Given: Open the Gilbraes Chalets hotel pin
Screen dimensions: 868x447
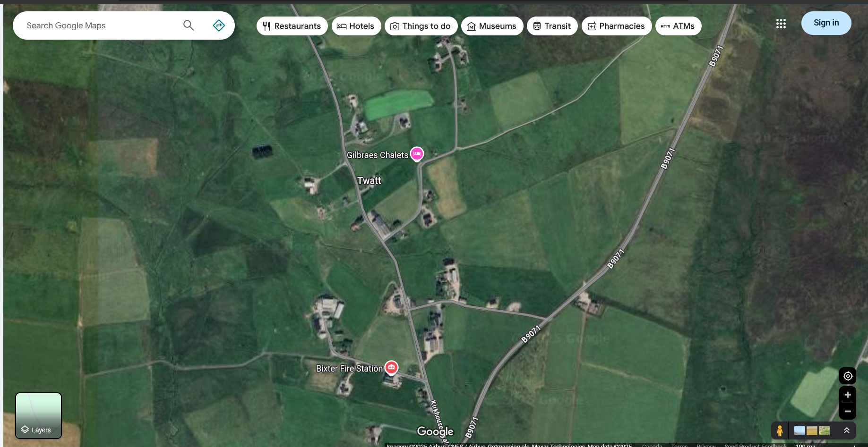Looking at the screenshot, I should 417,154.
